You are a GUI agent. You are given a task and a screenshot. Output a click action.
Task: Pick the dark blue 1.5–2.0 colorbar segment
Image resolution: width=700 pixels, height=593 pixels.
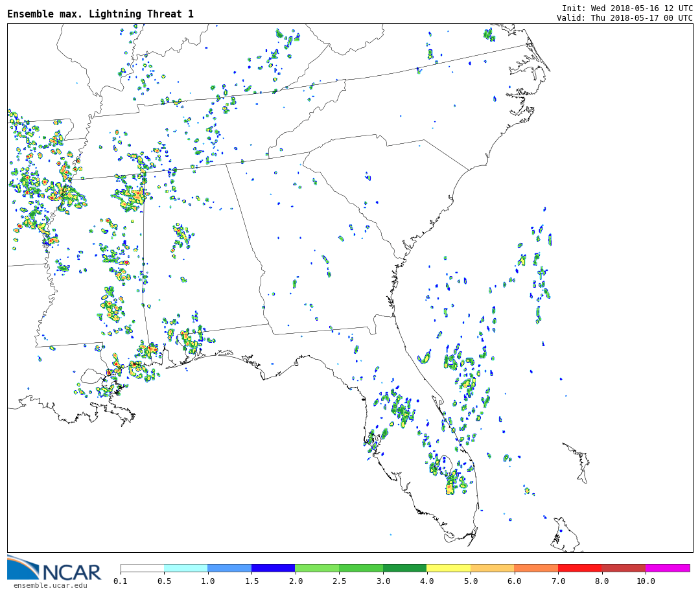273,568
